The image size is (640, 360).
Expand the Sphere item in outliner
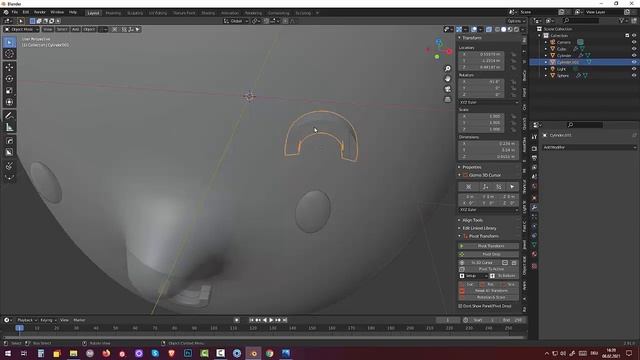pyautogui.click(x=546, y=76)
